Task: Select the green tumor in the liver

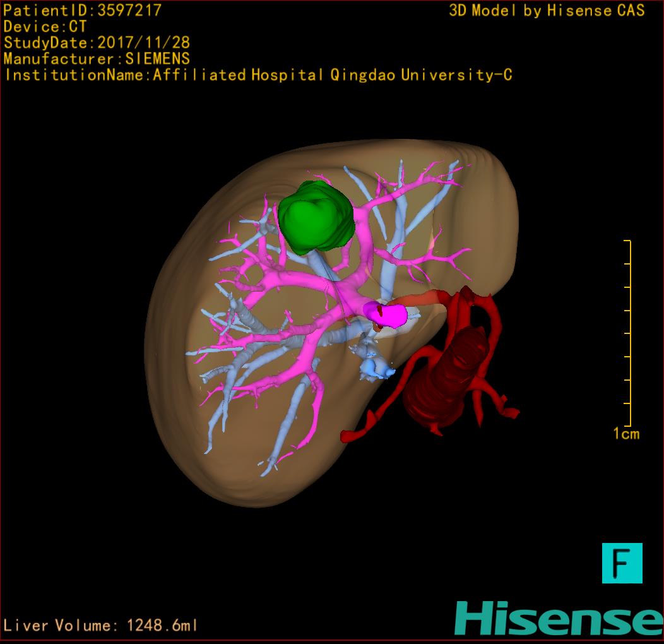Action: tap(314, 217)
